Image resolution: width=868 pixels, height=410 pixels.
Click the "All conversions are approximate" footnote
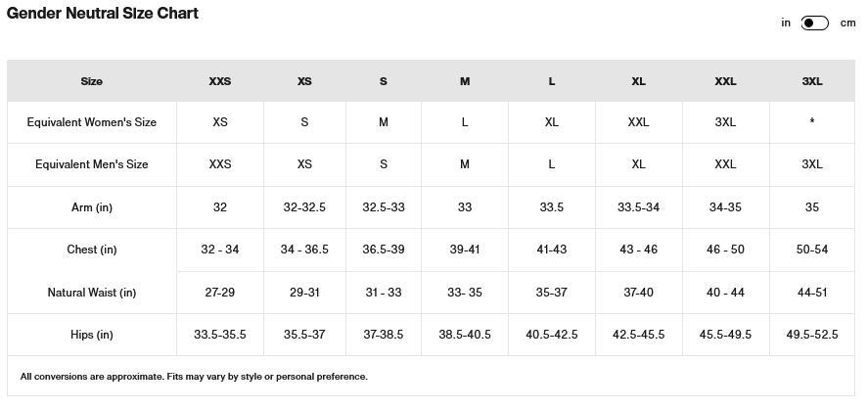[x=194, y=377]
